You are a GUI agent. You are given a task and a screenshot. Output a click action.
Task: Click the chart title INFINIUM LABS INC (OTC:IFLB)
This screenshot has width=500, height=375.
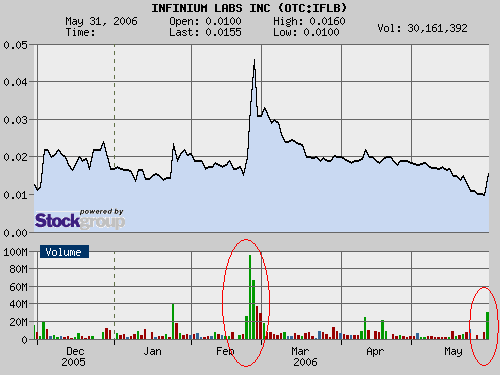click(249, 8)
